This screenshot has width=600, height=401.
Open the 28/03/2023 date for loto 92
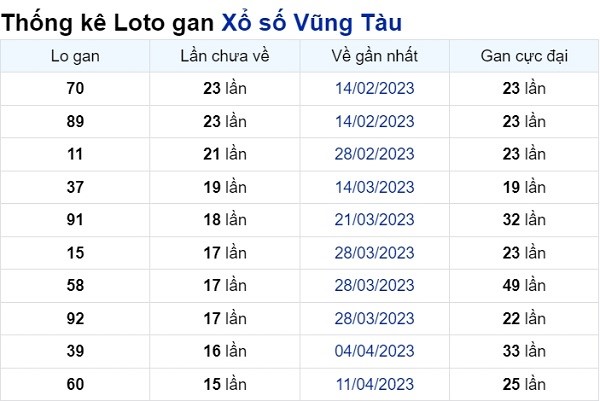(375, 319)
